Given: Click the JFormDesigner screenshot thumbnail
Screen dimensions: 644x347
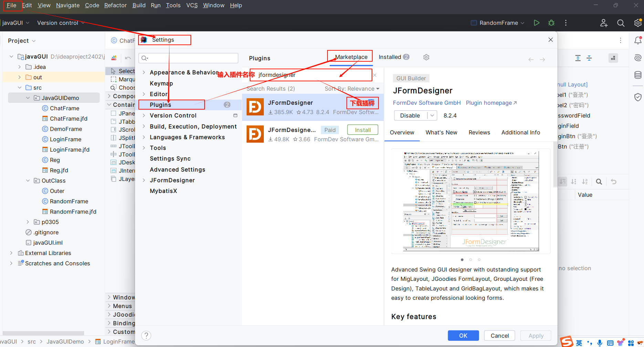Looking at the screenshot, I should click(471, 201).
